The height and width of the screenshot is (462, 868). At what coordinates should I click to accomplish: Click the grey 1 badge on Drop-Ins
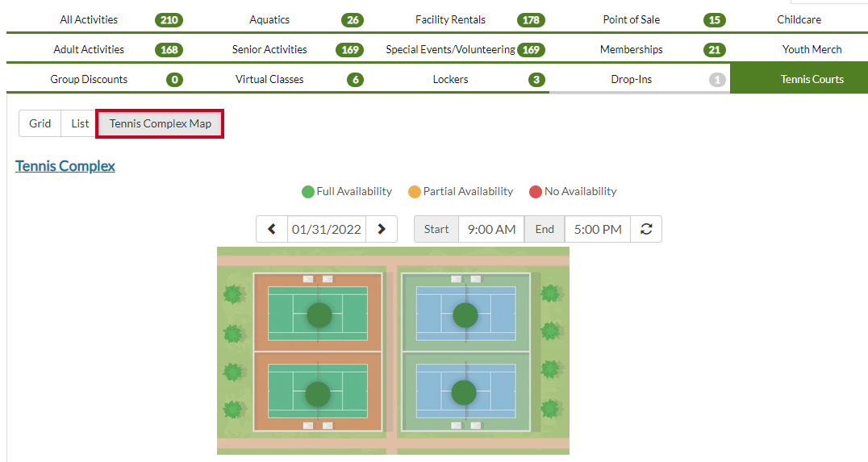717,81
